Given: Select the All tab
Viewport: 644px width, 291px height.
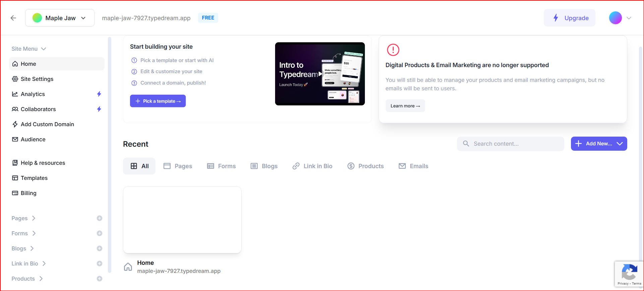Looking at the screenshot, I should click(139, 166).
